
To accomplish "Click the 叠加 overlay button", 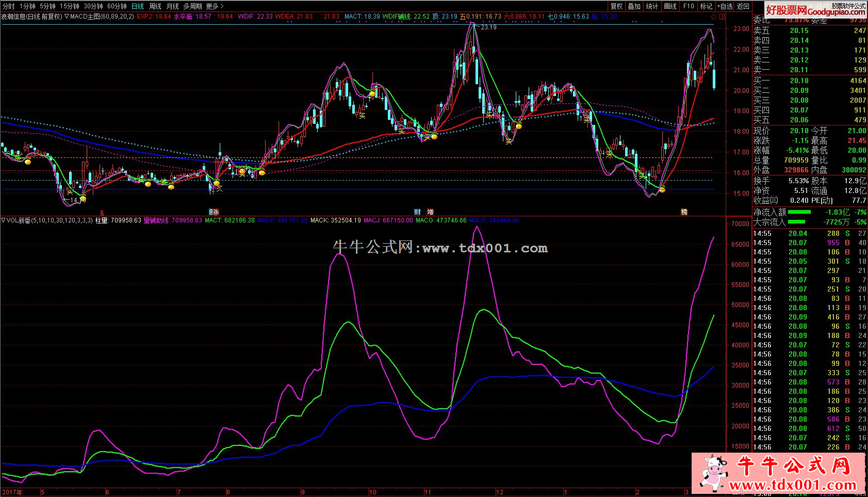I will [634, 6].
